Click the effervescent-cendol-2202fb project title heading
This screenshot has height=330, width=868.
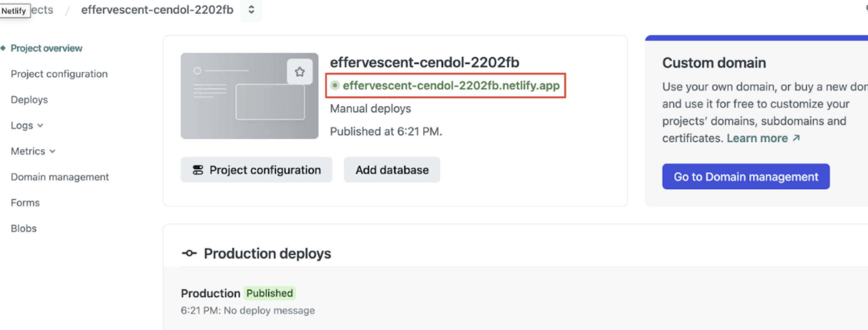pos(424,62)
